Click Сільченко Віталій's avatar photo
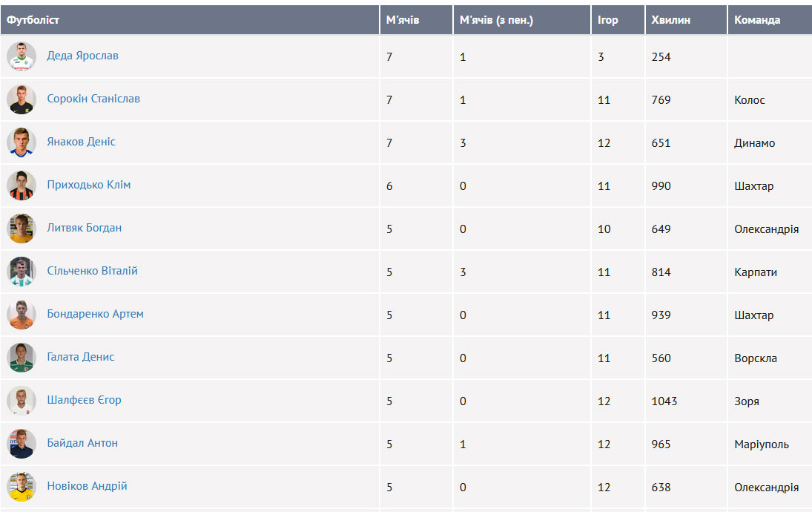 pyautogui.click(x=22, y=272)
